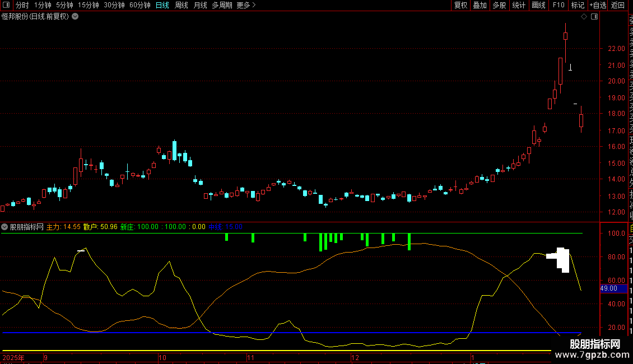
Task: Open the 复权 adjustment menu
Action: point(460,5)
